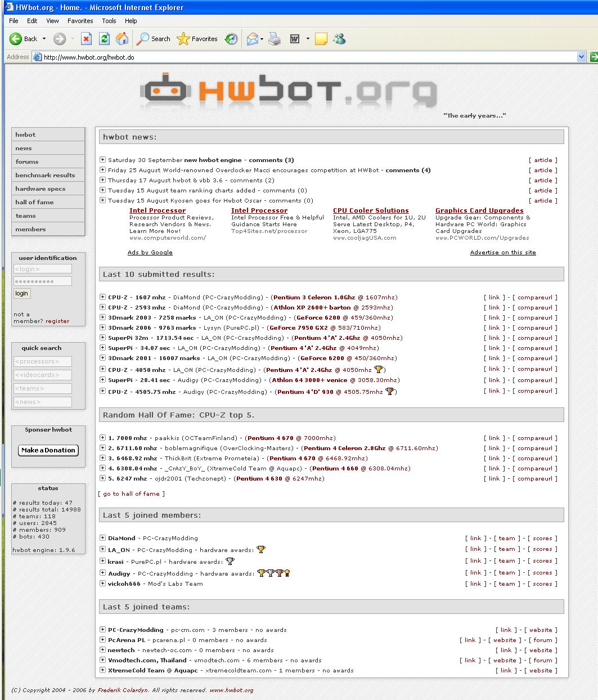Click the Edit with Word icon
The image size is (598, 700).
pyautogui.click(x=294, y=39)
